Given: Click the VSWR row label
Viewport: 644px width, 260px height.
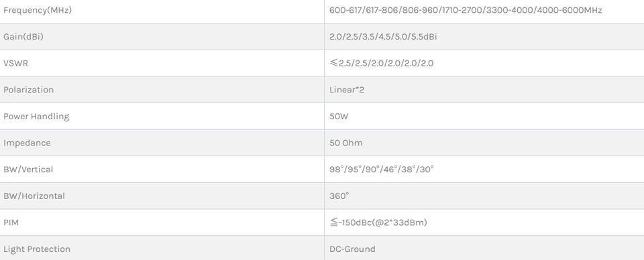Looking at the screenshot, I should click(15, 63).
